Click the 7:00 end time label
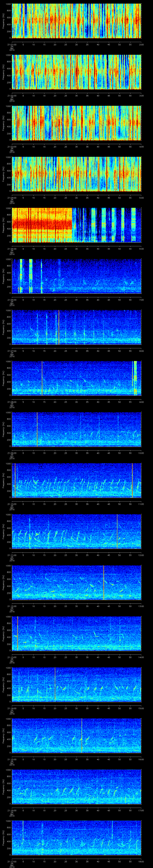The width and height of the screenshot is (153, 868). coord(141,300)
